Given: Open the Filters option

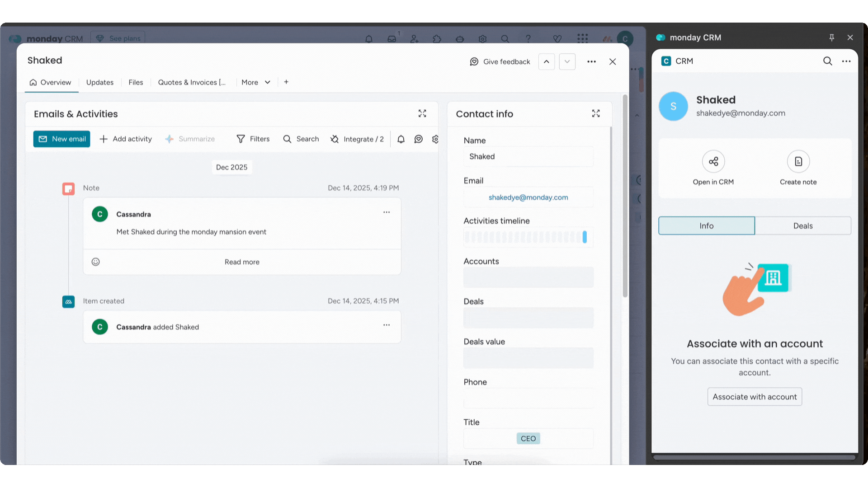Looking at the screenshot, I should [253, 139].
